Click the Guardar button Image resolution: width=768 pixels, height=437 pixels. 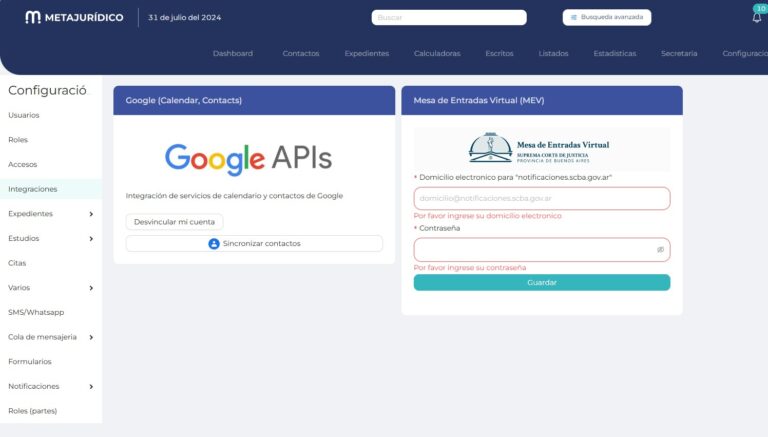click(x=542, y=283)
